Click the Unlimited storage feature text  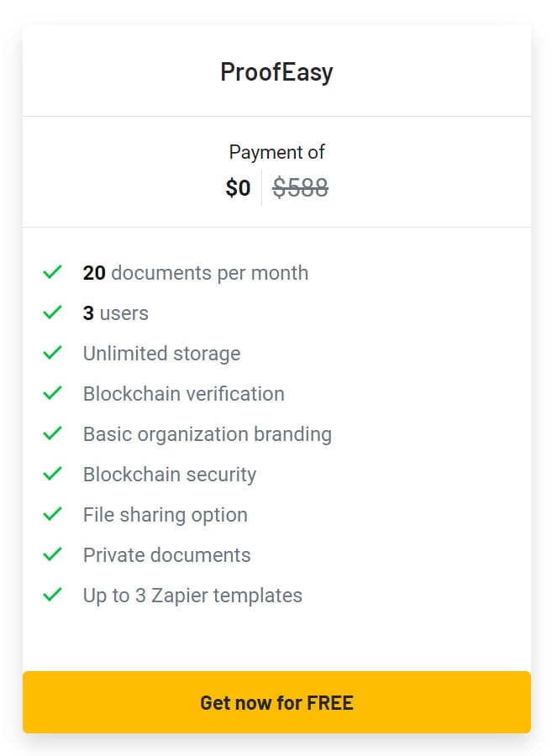pos(161,353)
